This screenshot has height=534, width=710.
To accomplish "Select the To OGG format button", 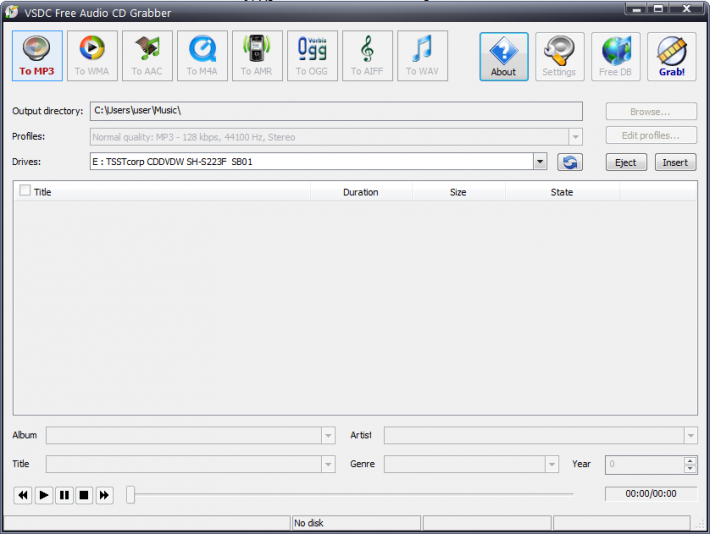I will [312, 56].
